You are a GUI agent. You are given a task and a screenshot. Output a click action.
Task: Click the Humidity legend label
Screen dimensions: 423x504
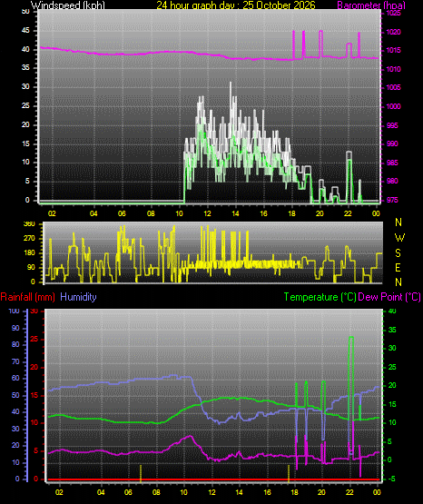point(78,297)
